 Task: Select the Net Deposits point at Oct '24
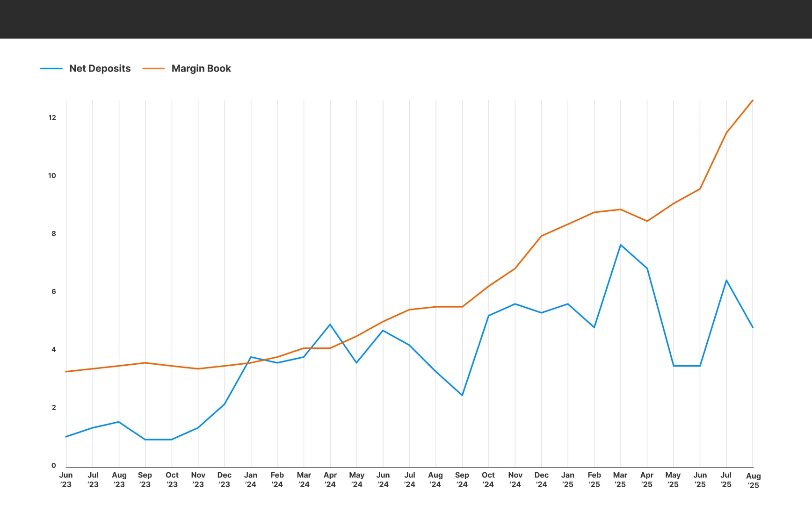coord(488,316)
